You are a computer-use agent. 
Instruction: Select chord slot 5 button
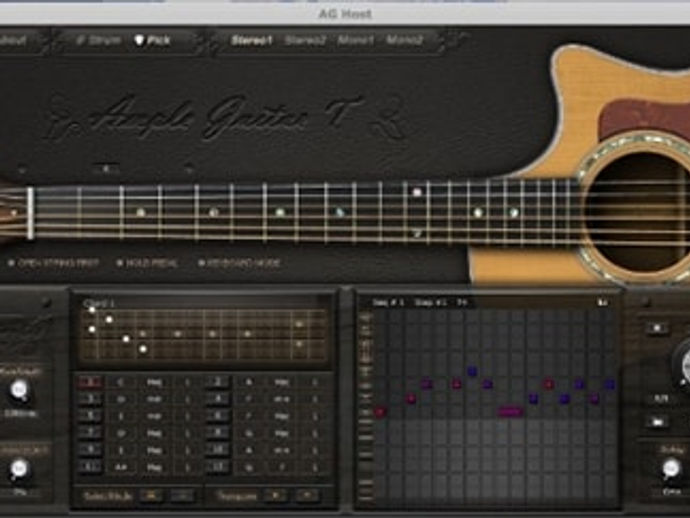(x=90, y=416)
